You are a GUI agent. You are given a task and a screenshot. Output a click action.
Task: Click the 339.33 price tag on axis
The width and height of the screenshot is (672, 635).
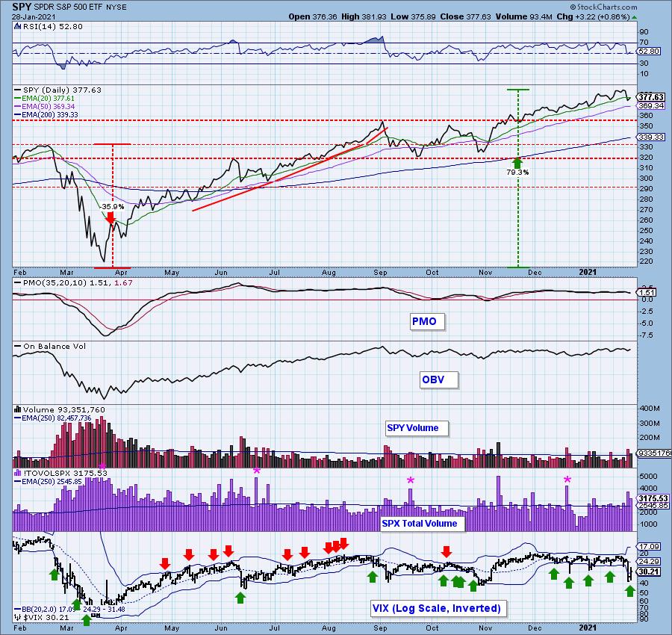tap(650, 137)
